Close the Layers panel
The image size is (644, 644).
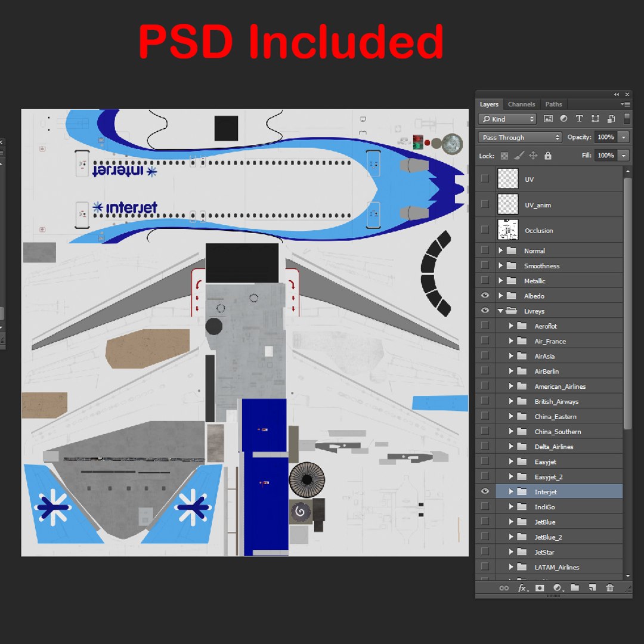point(627,94)
